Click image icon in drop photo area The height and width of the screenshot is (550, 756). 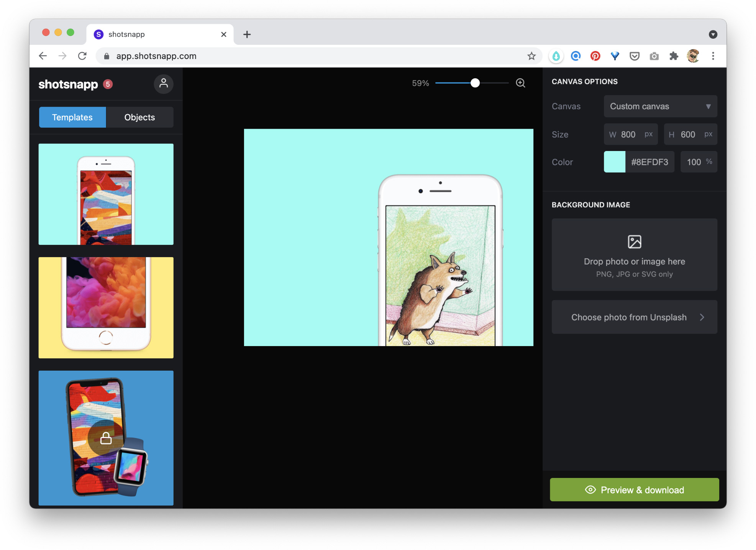[x=635, y=242]
